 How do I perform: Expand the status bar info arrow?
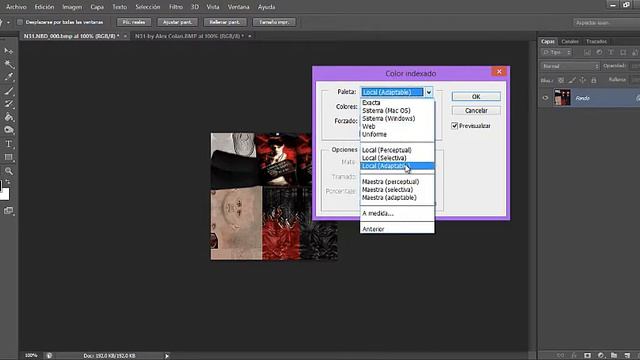pos(167,356)
